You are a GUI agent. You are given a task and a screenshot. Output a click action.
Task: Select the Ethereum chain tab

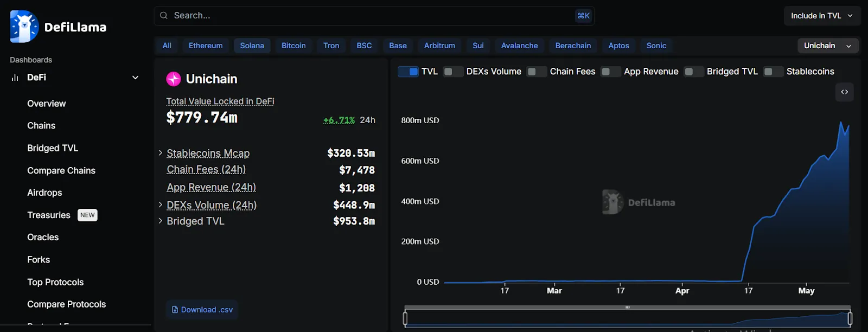[206, 46]
